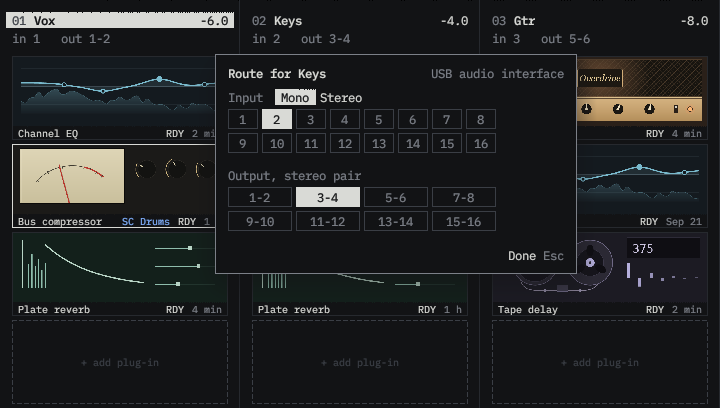
Task: Choose input channel 9
Action: 242,144
